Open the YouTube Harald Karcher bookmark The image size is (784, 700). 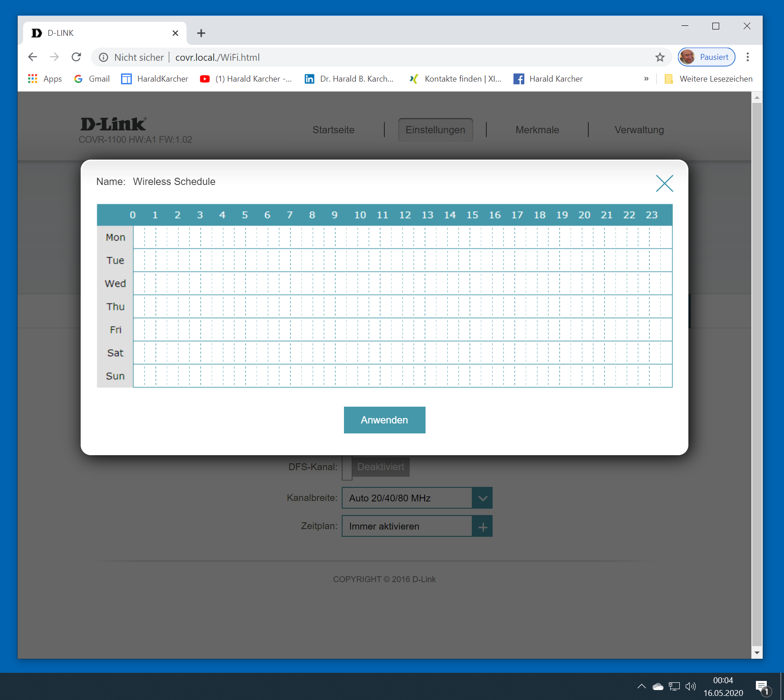[246, 79]
